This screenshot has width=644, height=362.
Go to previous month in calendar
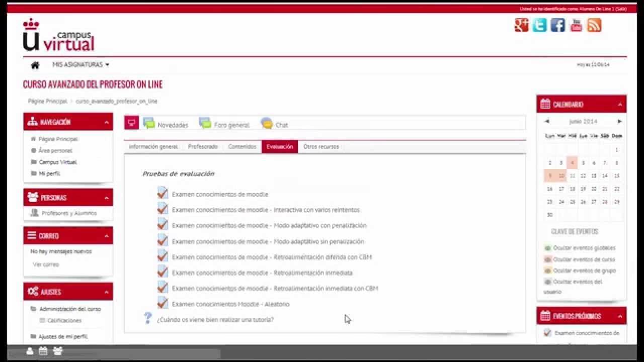click(547, 121)
